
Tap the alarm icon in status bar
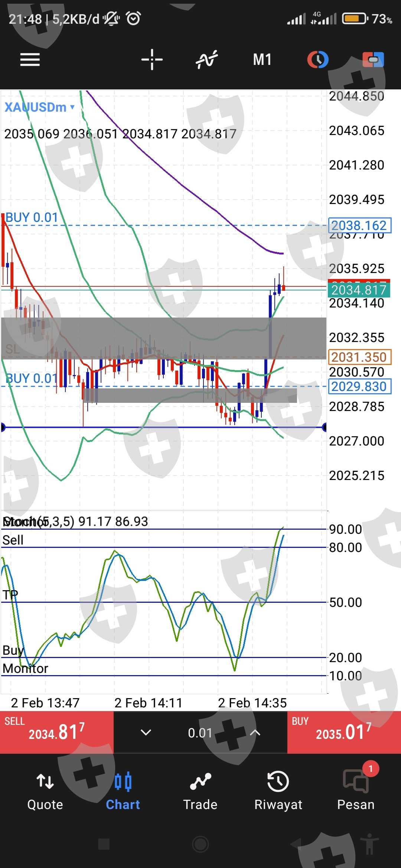[x=133, y=18]
